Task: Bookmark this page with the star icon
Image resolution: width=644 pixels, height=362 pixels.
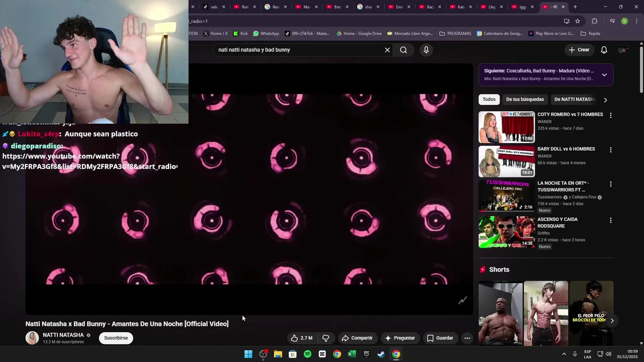Action: (x=578, y=21)
